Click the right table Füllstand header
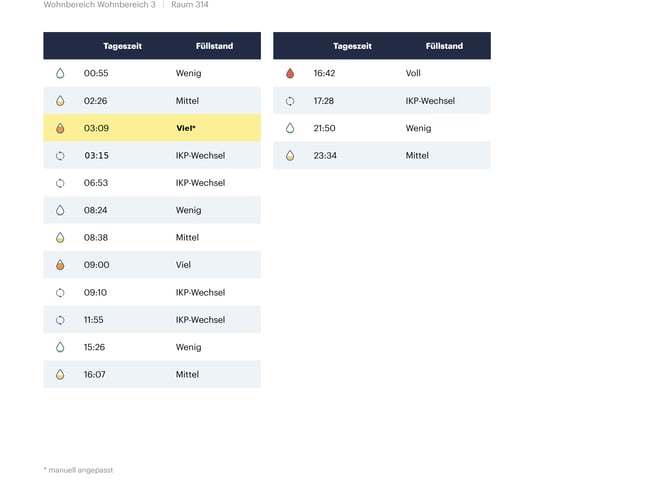 pyautogui.click(x=444, y=46)
